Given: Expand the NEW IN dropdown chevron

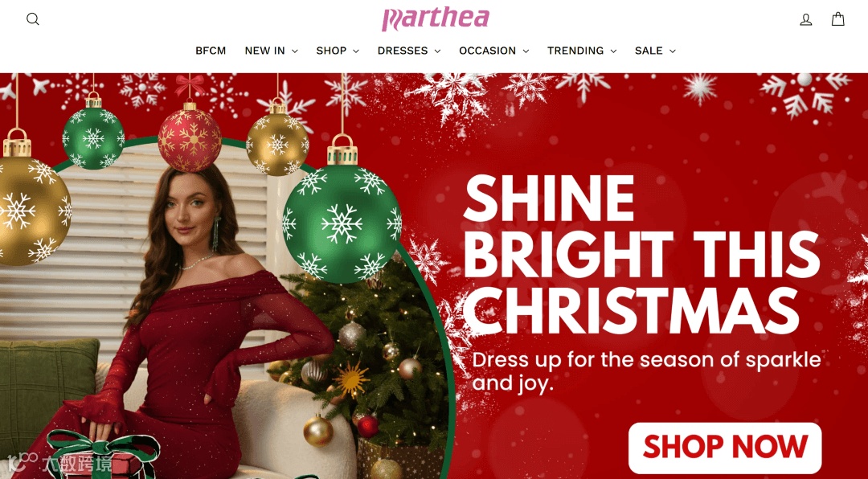Looking at the screenshot, I should click(x=294, y=51).
